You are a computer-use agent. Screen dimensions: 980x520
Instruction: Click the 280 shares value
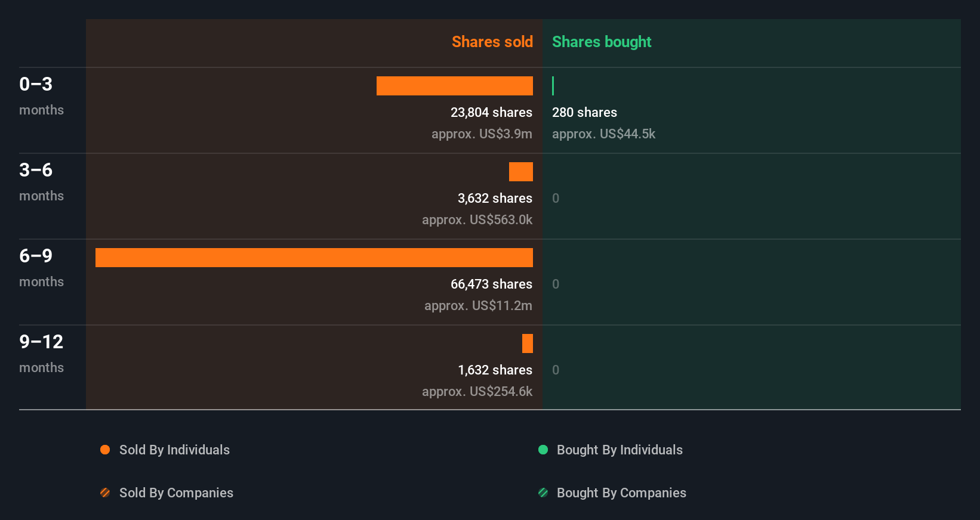[x=584, y=113]
